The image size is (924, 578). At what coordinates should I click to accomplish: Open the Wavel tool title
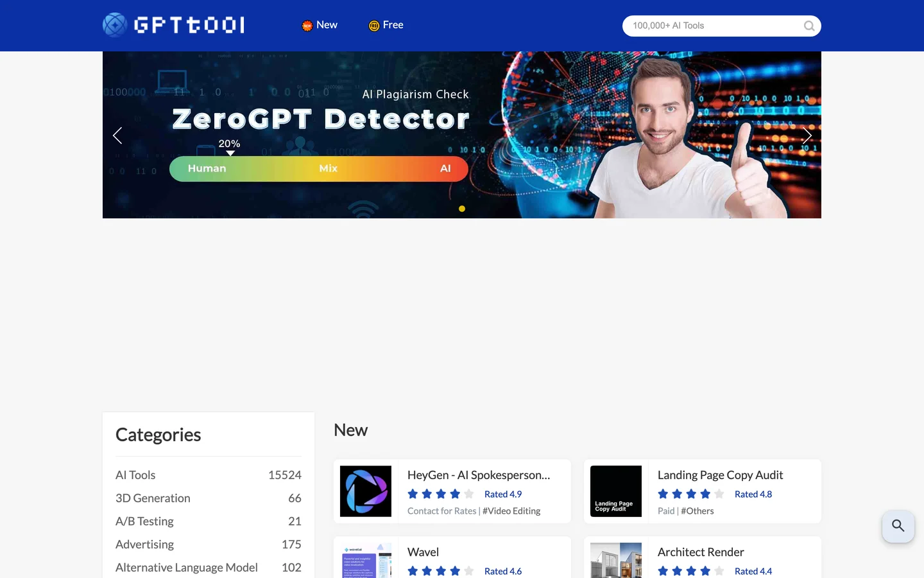point(423,552)
